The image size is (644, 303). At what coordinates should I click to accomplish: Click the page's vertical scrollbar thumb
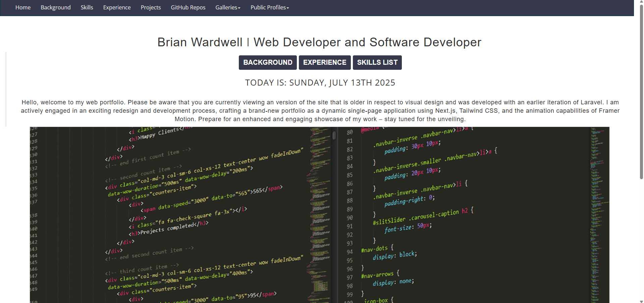(x=641, y=91)
